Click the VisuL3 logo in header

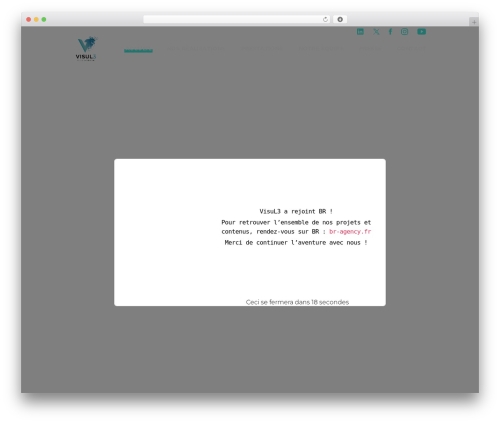click(x=86, y=49)
